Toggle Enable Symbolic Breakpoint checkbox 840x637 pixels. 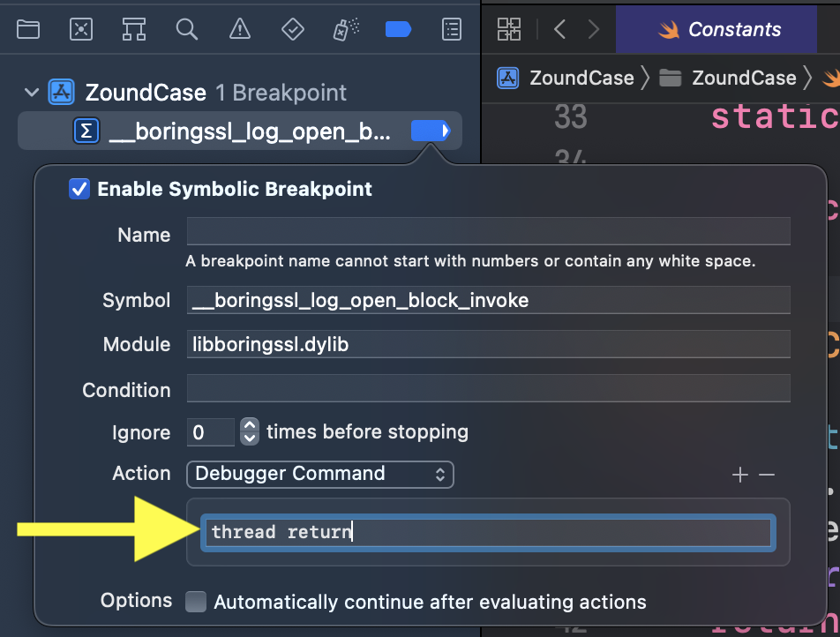pos(79,189)
